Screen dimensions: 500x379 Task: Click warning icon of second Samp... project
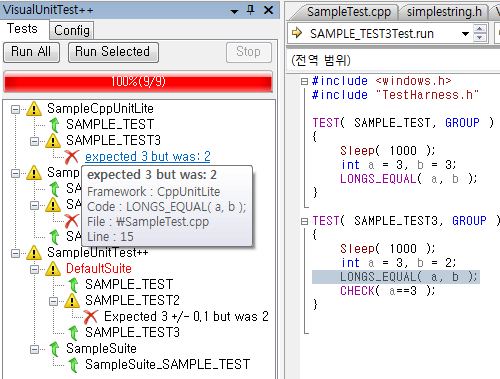[x=34, y=173]
